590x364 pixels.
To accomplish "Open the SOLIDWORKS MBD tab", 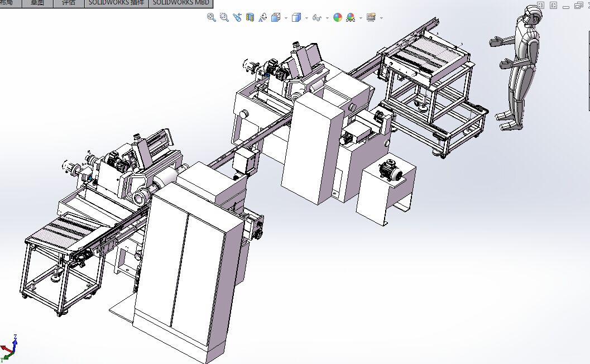I will [180, 3].
